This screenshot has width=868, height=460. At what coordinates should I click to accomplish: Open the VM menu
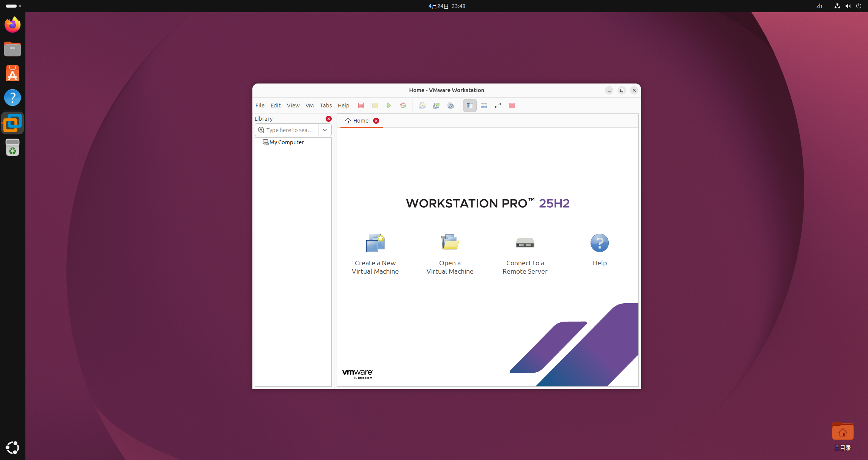click(309, 106)
